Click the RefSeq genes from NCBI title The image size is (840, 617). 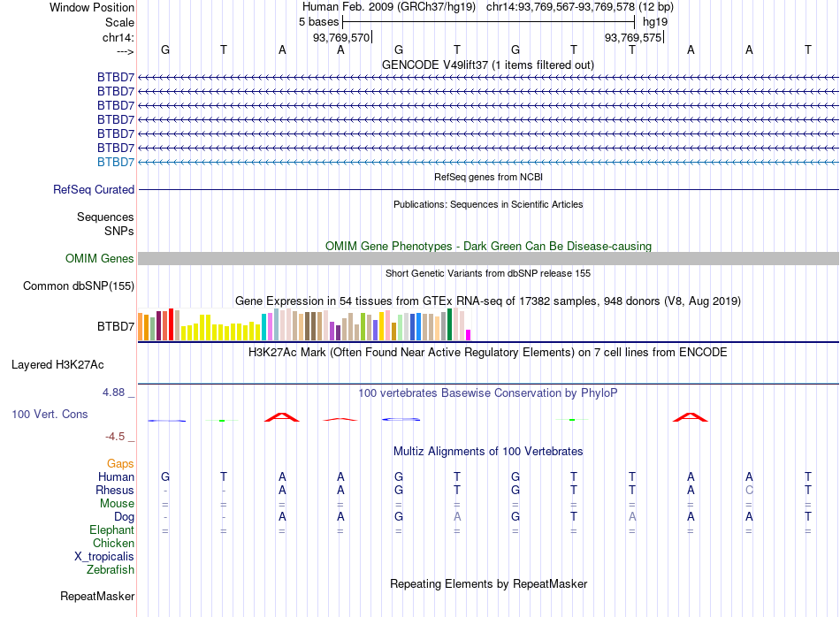pyautogui.click(x=489, y=177)
